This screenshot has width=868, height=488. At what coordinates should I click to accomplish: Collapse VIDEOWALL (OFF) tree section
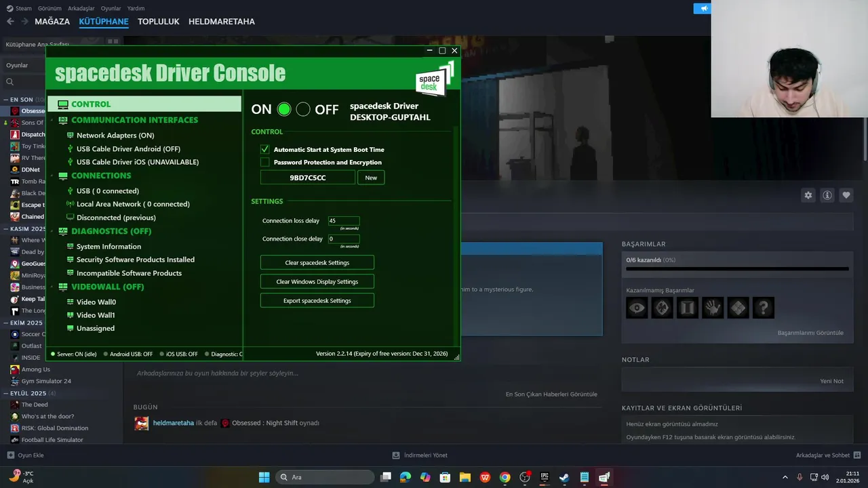click(53, 287)
